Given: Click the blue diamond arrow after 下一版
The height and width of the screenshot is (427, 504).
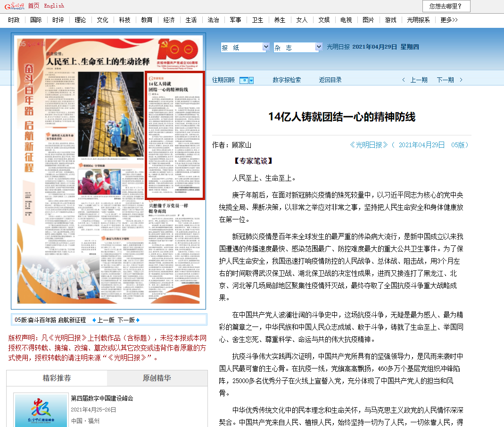Looking at the screenshot, I should click(138, 320).
